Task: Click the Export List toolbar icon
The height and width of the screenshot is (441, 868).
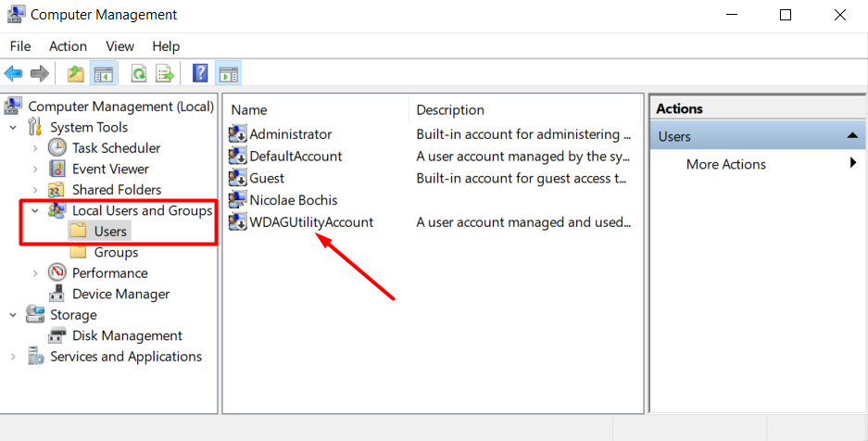Action: [165, 73]
